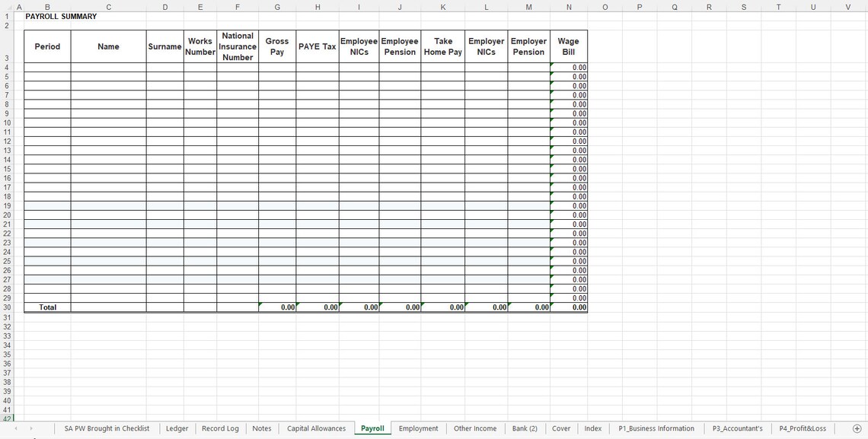This screenshot has width=868, height=439.
Task: Open the Cover sheet tab
Action: pyautogui.click(x=561, y=428)
